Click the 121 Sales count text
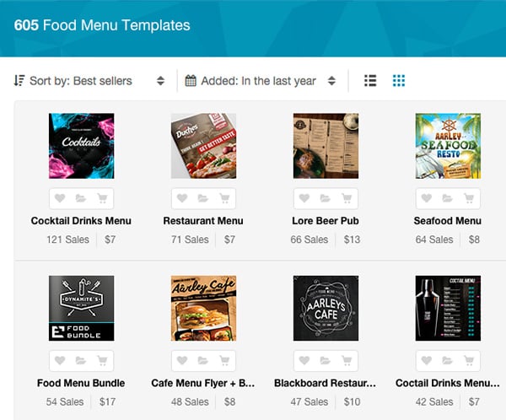The image size is (506, 420). (x=67, y=240)
